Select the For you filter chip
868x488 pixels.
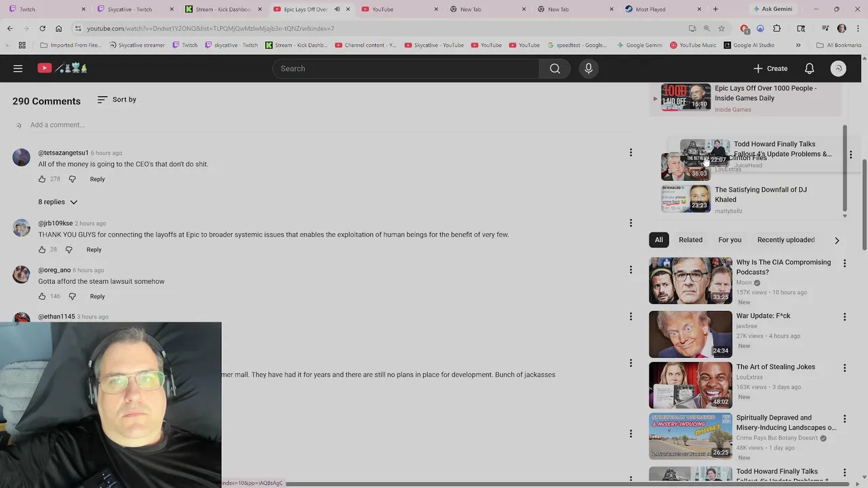pyautogui.click(x=730, y=240)
